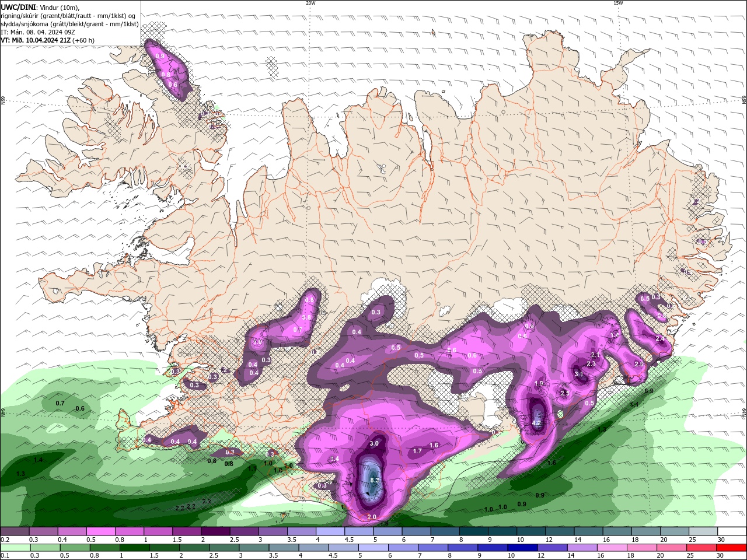Select snow scale swatch labeled 1.5

click(x=186, y=531)
